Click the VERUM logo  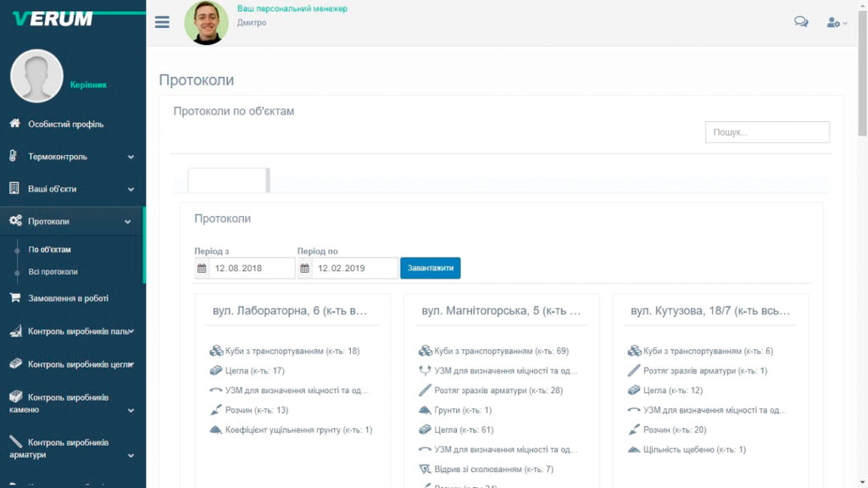point(53,19)
